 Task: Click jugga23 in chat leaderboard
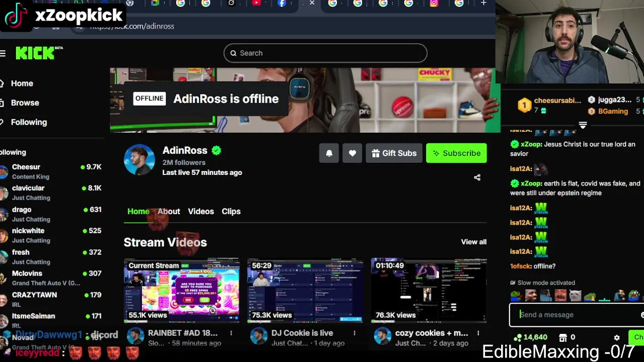coord(614,100)
